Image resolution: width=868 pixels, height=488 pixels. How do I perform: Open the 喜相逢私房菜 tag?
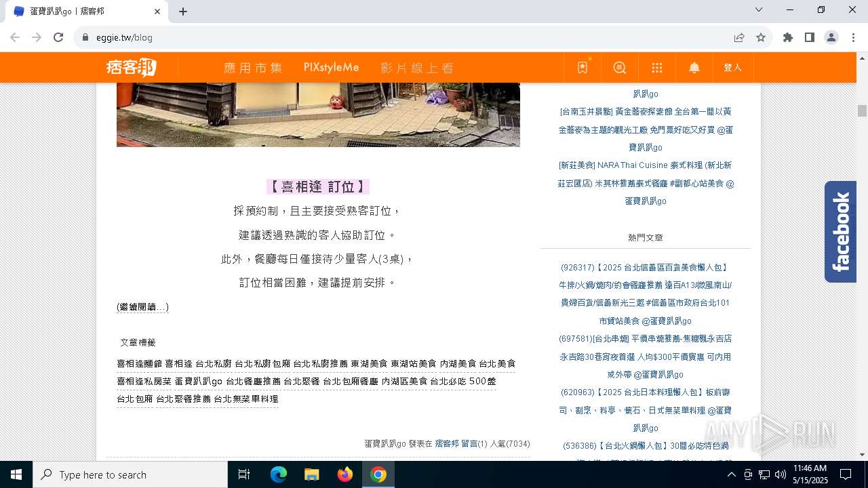[144, 382]
